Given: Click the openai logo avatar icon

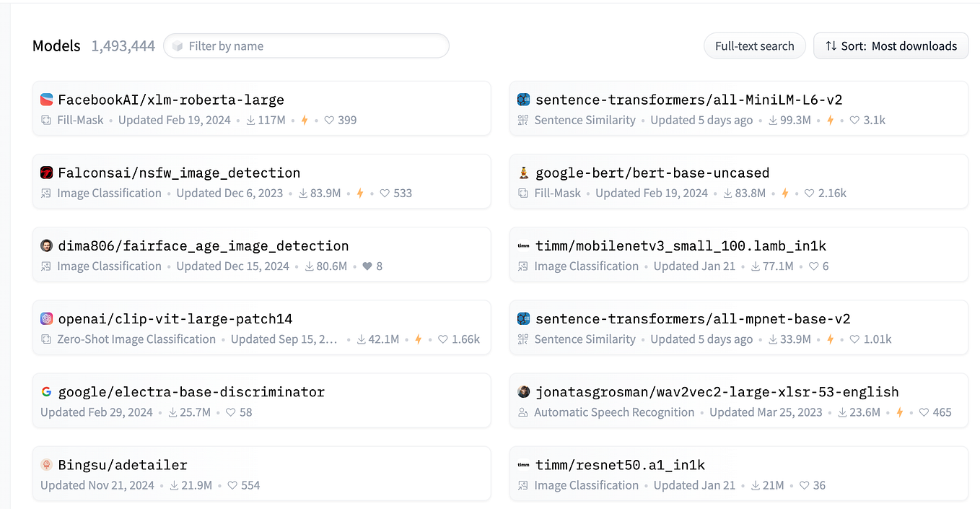Looking at the screenshot, I should click(47, 318).
